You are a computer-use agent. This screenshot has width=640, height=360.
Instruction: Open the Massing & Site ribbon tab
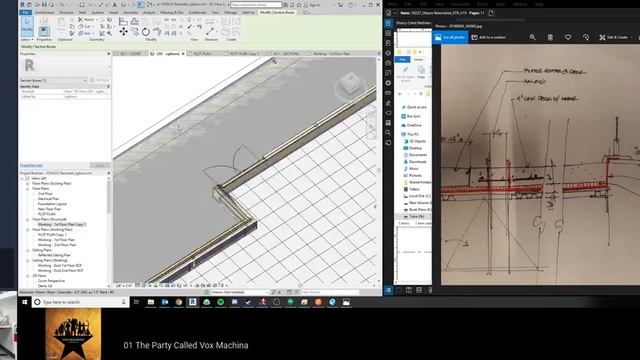pyautogui.click(x=172, y=13)
